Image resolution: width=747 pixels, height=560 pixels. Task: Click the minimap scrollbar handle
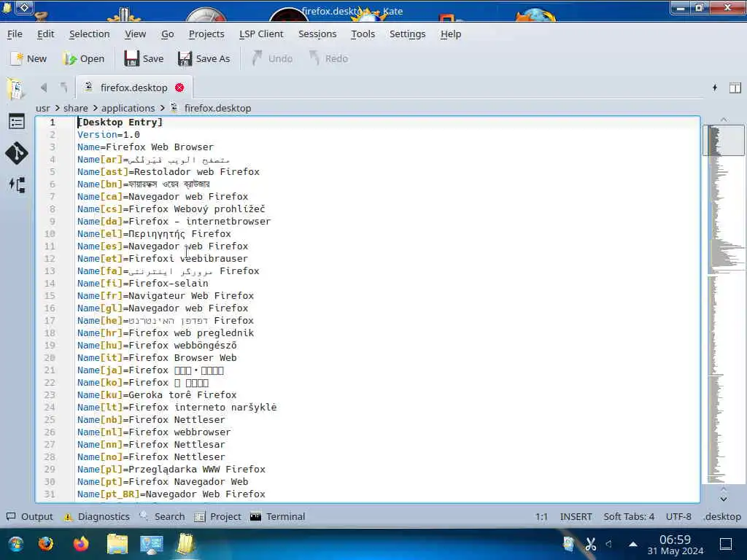(x=724, y=140)
